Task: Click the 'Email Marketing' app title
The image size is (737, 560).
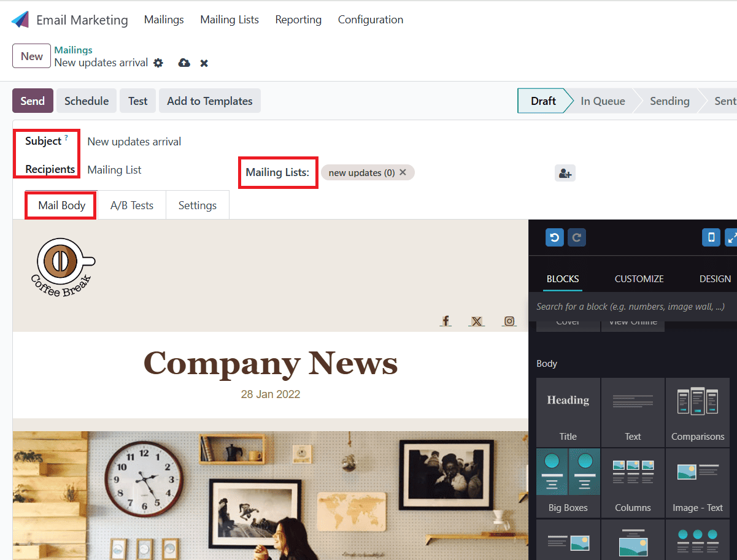Action: click(82, 20)
